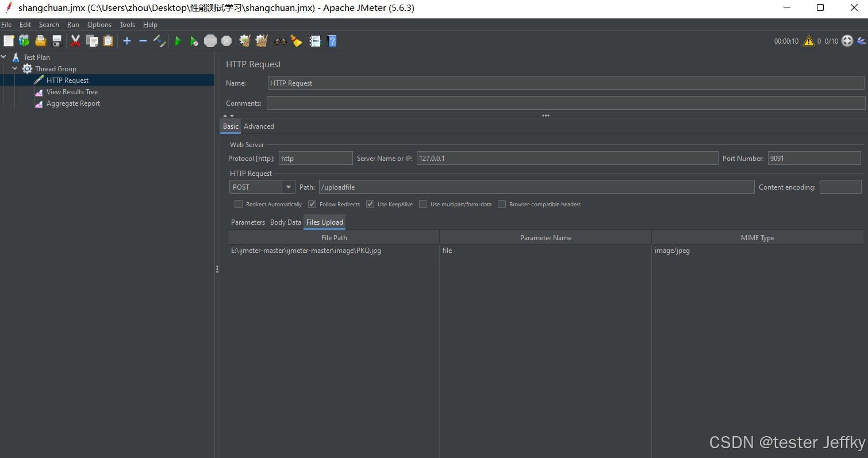Click the Clear broom-gear icon

(x=245, y=41)
